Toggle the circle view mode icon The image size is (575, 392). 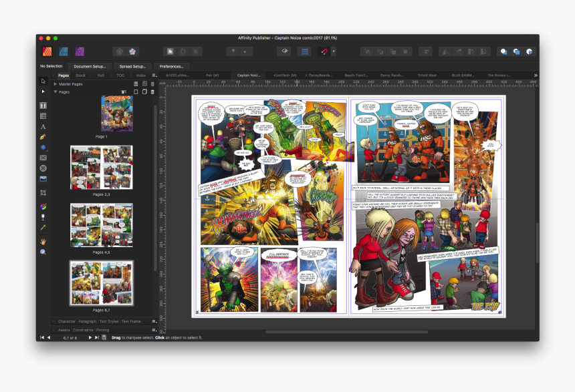pyautogui.click(x=183, y=51)
